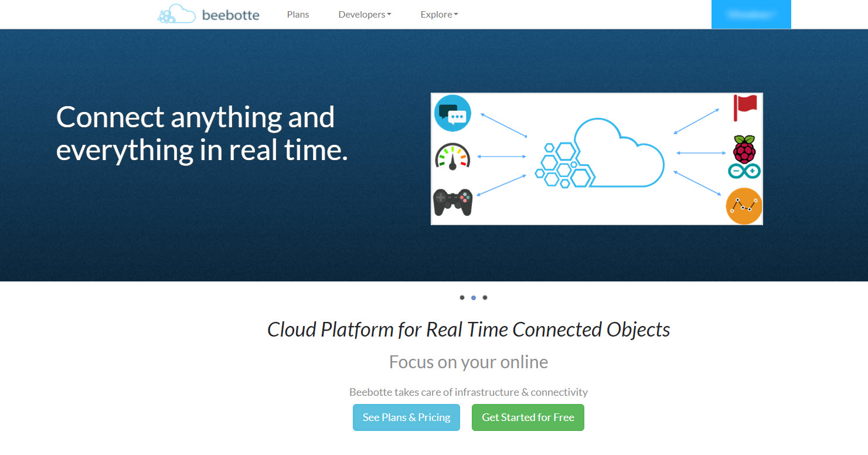868x455 pixels.
Task: Click the Plans menu item
Action: click(298, 14)
